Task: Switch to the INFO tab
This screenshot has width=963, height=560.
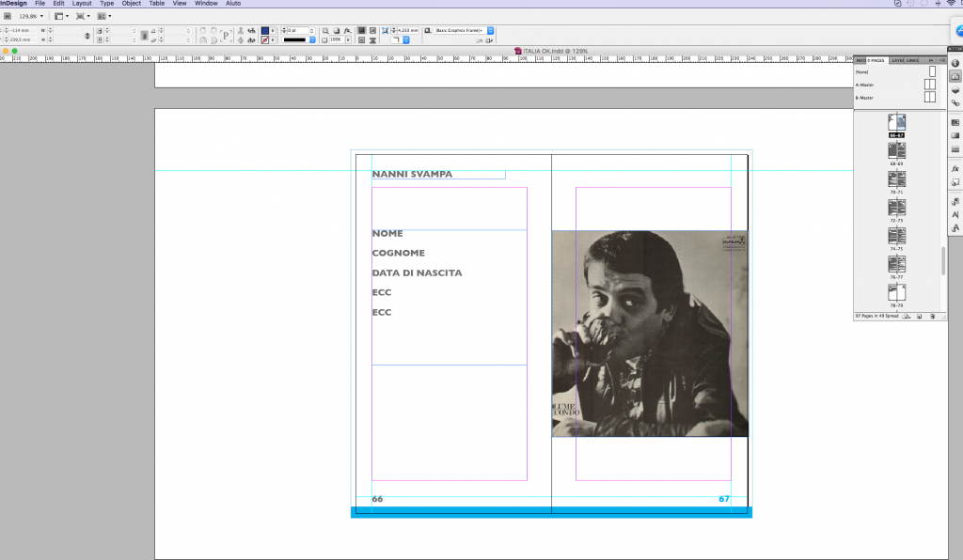Action: point(860,60)
